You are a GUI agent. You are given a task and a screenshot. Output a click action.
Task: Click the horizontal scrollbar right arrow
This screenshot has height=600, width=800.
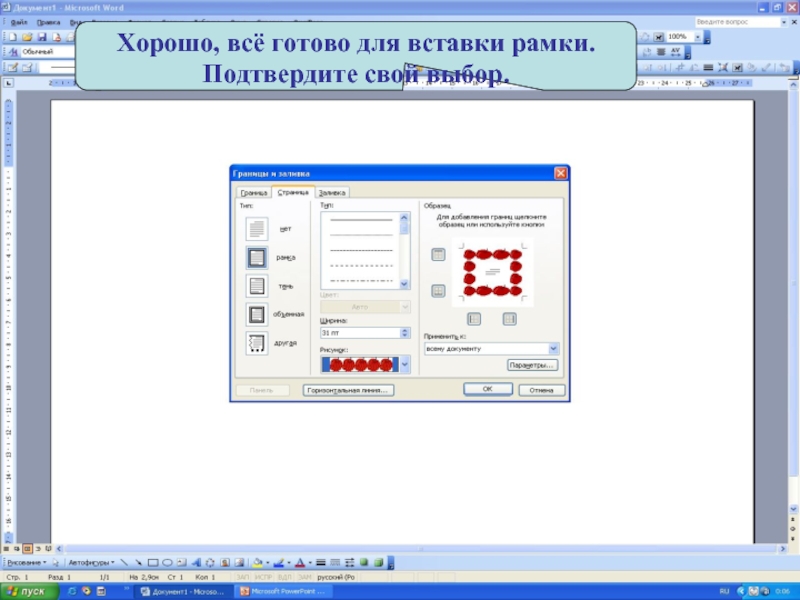pos(783,549)
